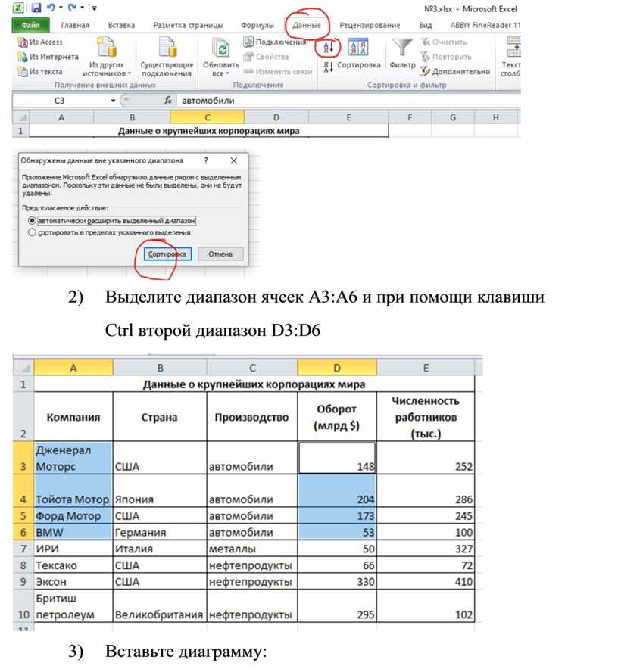This screenshot has width=618, height=672.
Task: Click the Оборот (млрд $) header cell
Action: tap(337, 417)
